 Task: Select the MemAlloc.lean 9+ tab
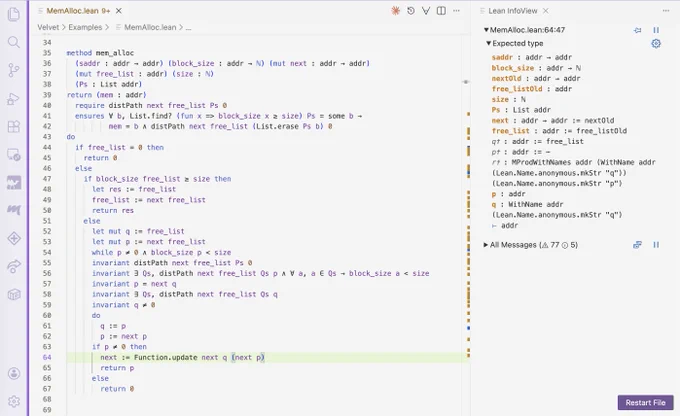coord(78,11)
